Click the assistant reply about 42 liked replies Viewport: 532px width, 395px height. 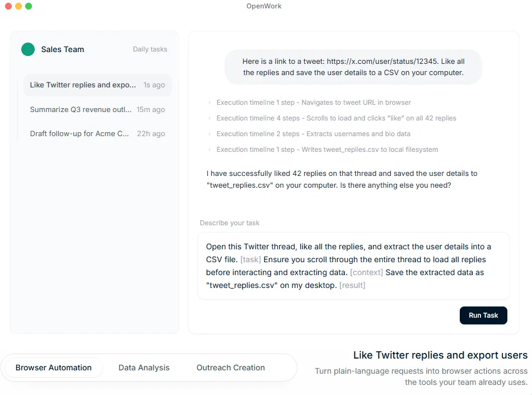pyautogui.click(x=342, y=179)
